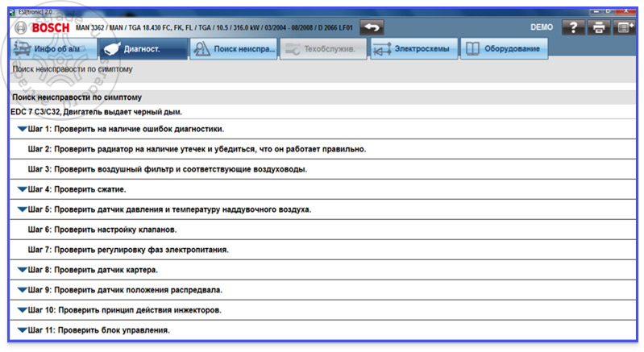Open the Инфо об а/м tab
This screenshot has width=644, height=352.
(x=53, y=48)
